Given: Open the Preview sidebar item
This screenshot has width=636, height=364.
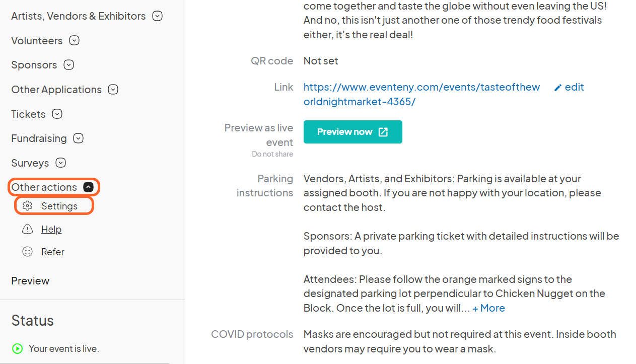Looking at the screenshot, I should (30, 281).
